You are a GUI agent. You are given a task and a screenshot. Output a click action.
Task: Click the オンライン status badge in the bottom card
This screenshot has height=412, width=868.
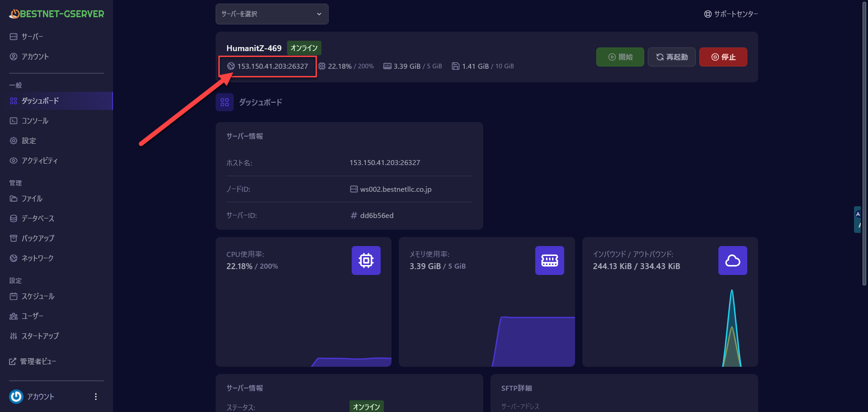(367, 407)
